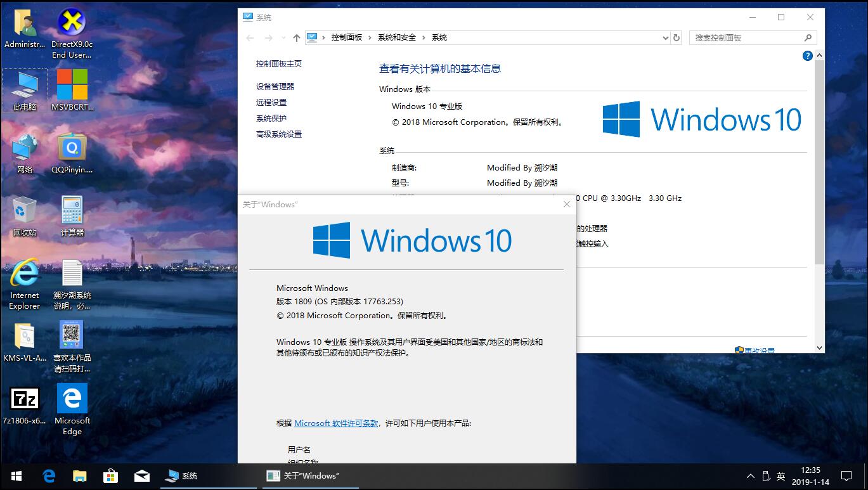Maximize the 系统 window

(781, 18)
